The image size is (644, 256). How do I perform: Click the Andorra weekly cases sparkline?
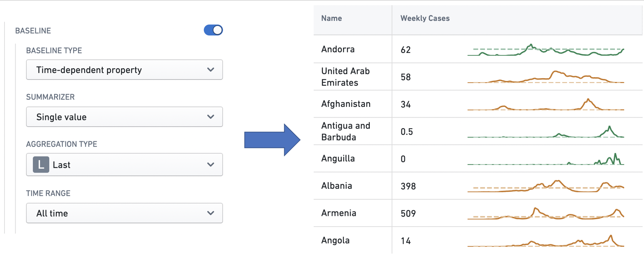point(546,50)
